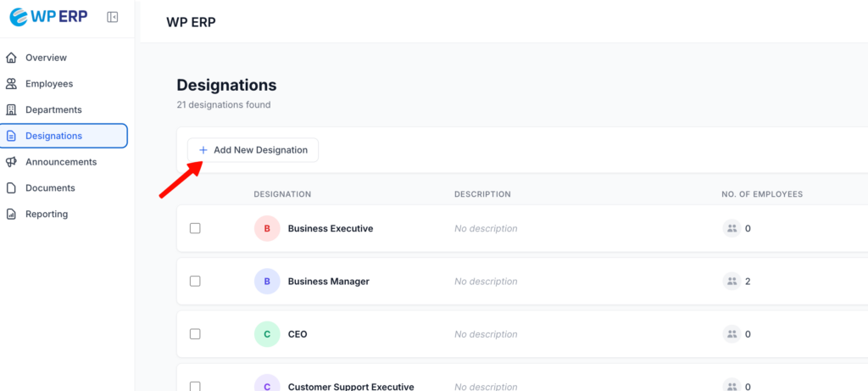This screenshot has width=868, height=391.
Task: Click the Employees people icon
Action: [11, 84]
